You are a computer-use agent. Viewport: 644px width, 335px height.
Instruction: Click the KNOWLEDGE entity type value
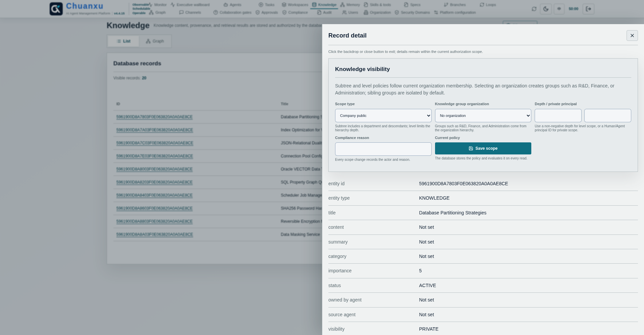(434, 198)
